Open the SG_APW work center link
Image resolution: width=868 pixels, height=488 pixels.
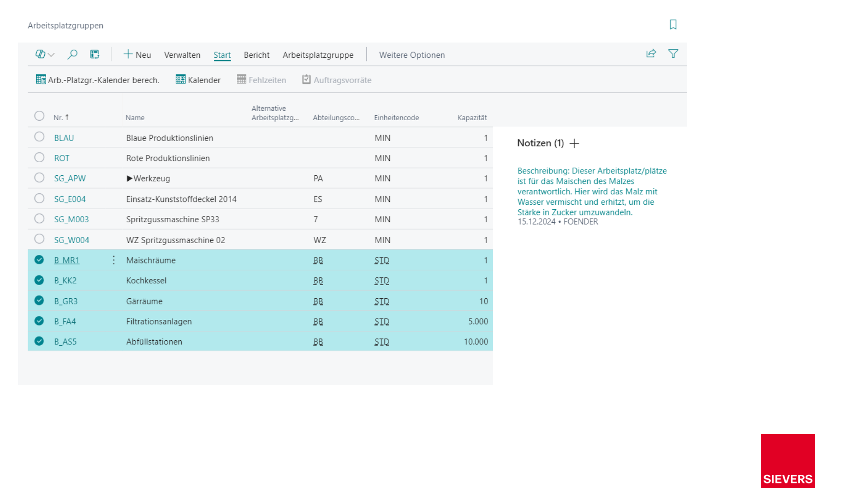pos(70,178)
